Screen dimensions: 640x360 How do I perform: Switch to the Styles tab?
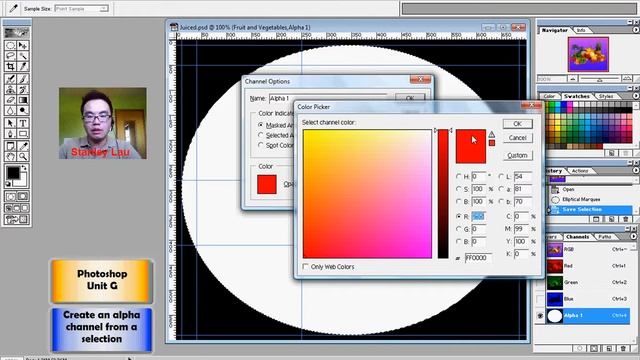606,96
